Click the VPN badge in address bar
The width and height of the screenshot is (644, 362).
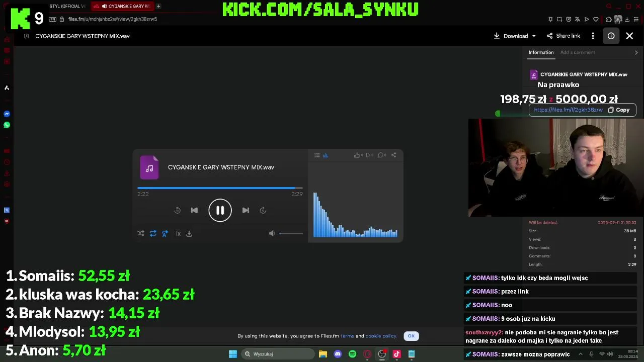(x=53, y=19)
